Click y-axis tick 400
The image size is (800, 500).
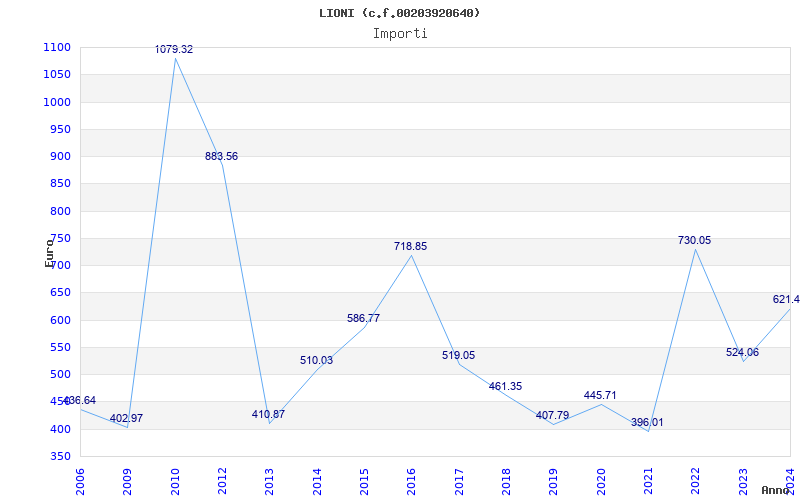(x=63, y=429)
